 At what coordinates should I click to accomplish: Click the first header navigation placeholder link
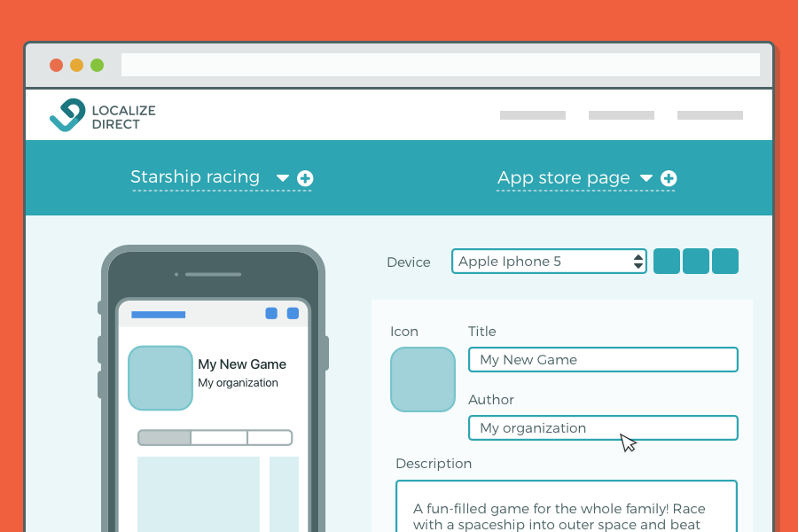[533, 115]
